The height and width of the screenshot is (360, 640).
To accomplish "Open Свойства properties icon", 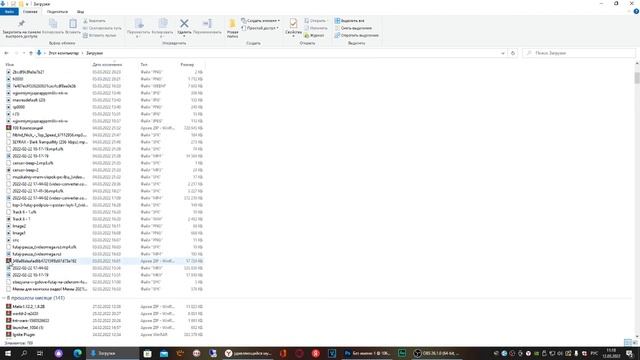I will click(293, 24).
